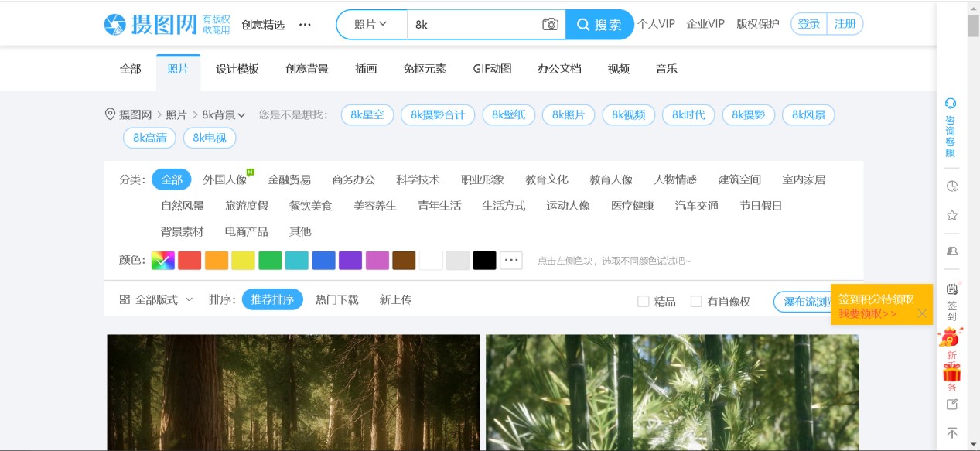This screenshot has width=980, height=451.
Task: Open the new-user gift icon in sidebar
Action: 951,372
